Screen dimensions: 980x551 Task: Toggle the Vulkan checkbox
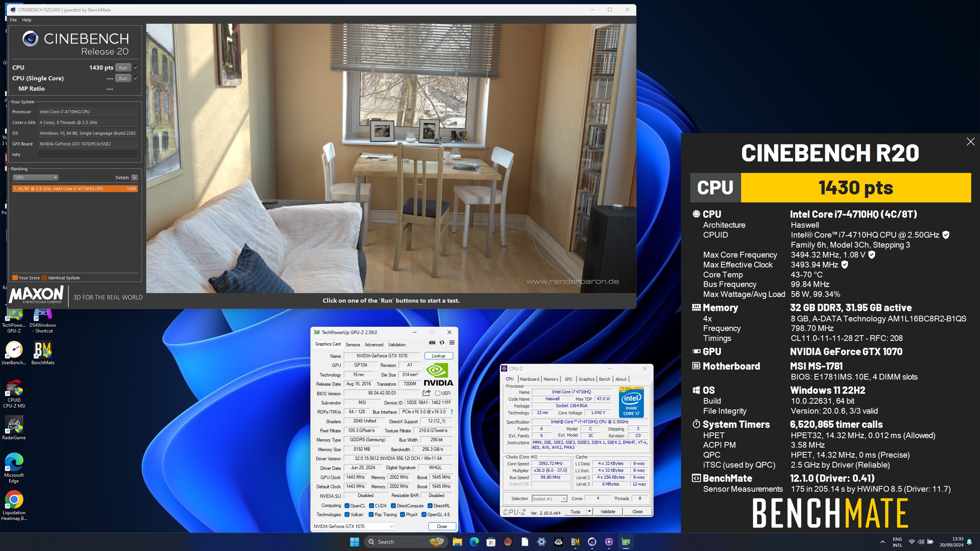pyautogui.click(x=347, y=515)
